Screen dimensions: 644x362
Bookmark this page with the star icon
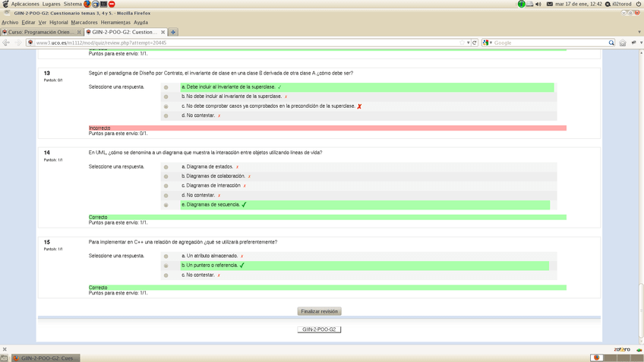[461, 42]
